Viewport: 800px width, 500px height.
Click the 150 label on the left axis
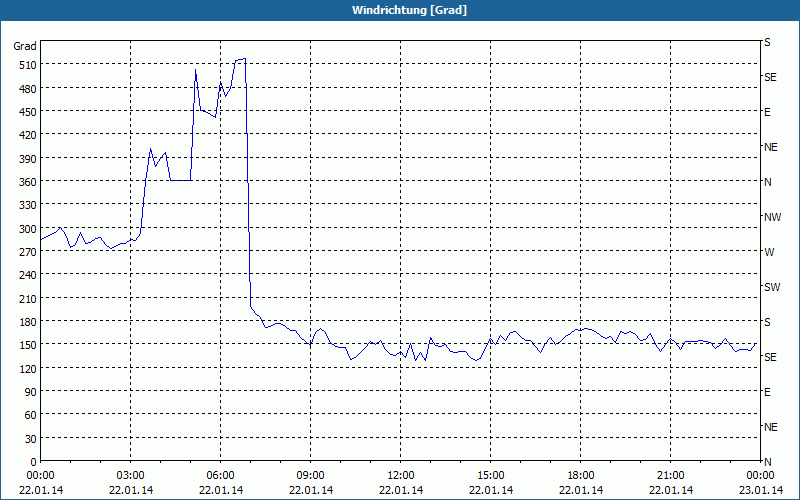click(x=28, y=345)
